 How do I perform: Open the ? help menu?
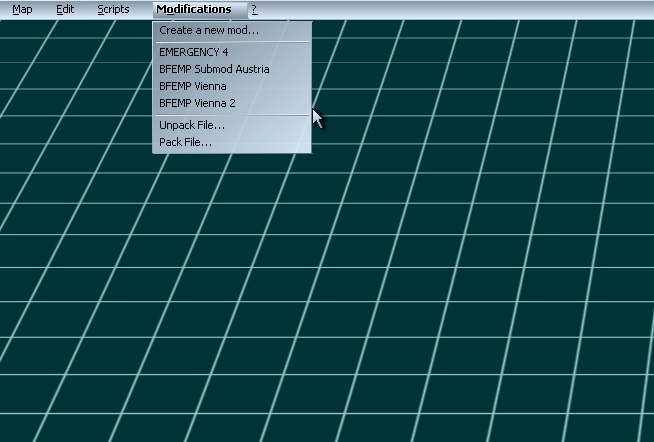254,9
